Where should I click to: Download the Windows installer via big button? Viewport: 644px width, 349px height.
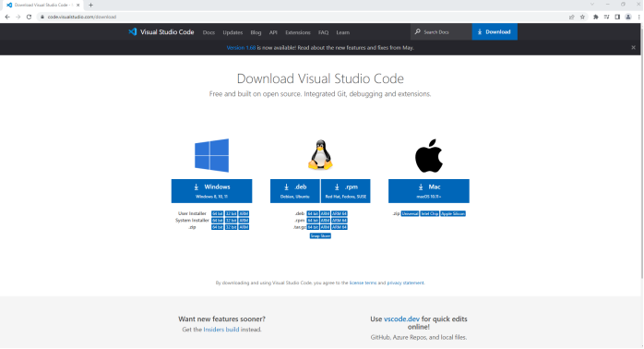211,191
